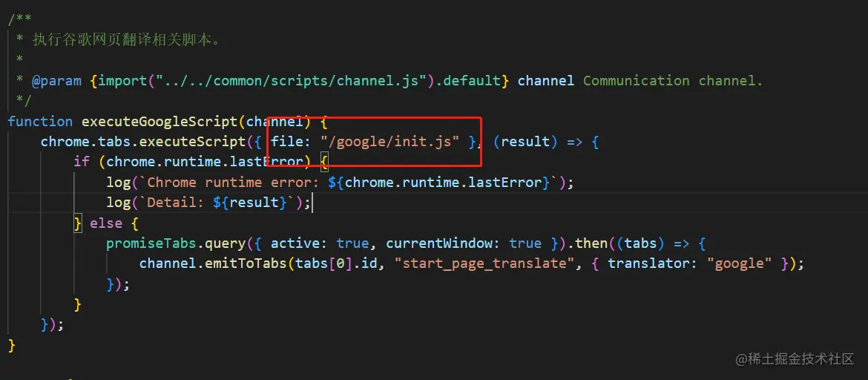The width and height of the screenshot is (868, 380).
Task: Click the file: property key
Action: tap(291, 142)
